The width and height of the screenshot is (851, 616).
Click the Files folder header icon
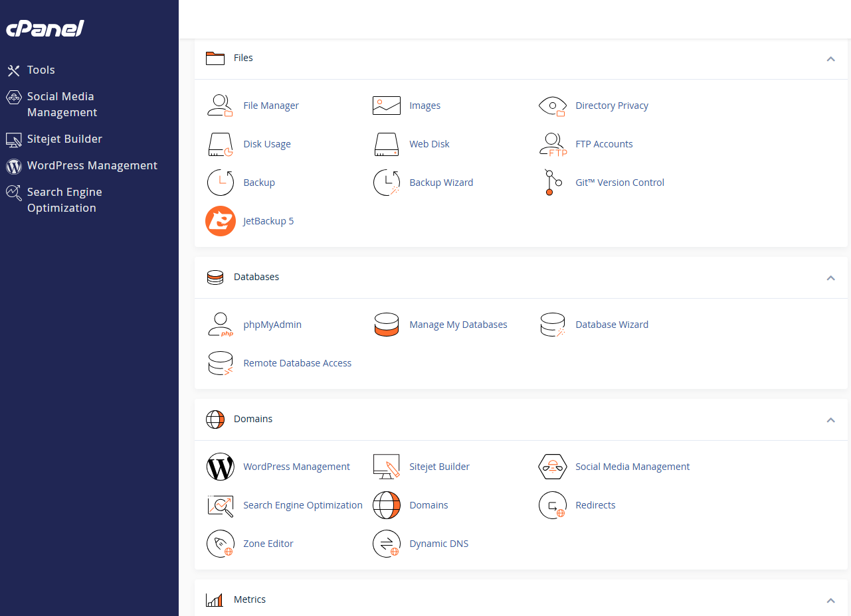[x=215, y=58]
